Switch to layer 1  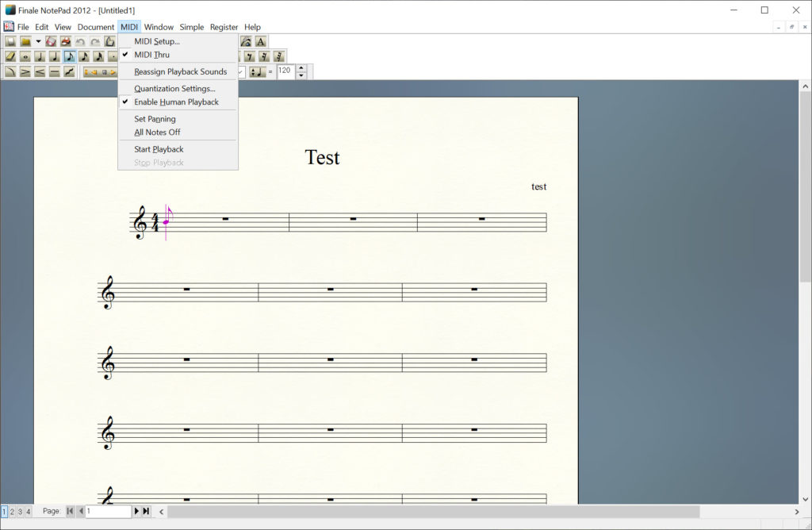4,511
